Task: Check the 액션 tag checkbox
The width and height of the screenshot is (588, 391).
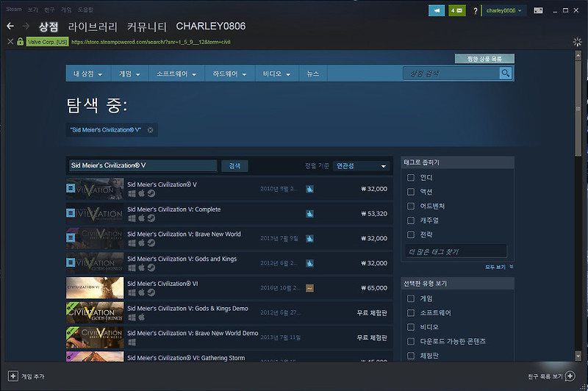Action: point(411,192)
